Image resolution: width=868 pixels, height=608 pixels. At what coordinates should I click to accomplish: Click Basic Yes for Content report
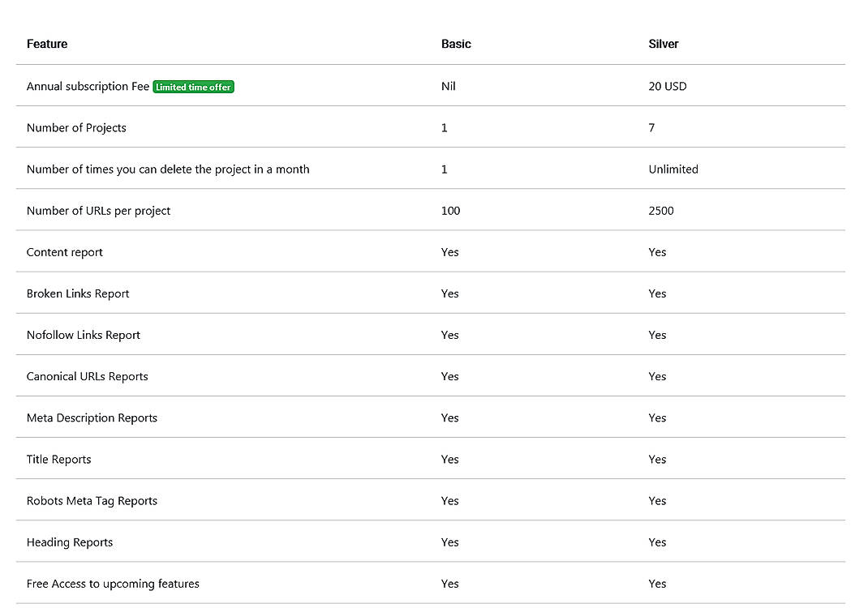(450, 252)
